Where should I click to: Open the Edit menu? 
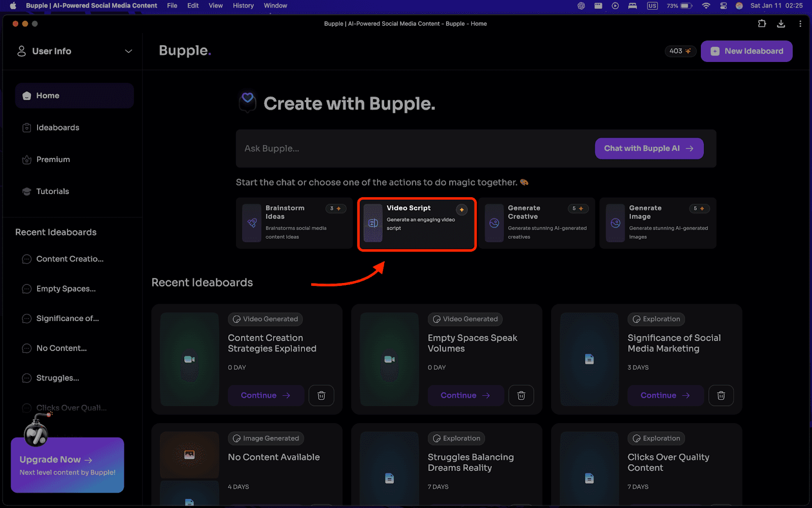(193, 6)
